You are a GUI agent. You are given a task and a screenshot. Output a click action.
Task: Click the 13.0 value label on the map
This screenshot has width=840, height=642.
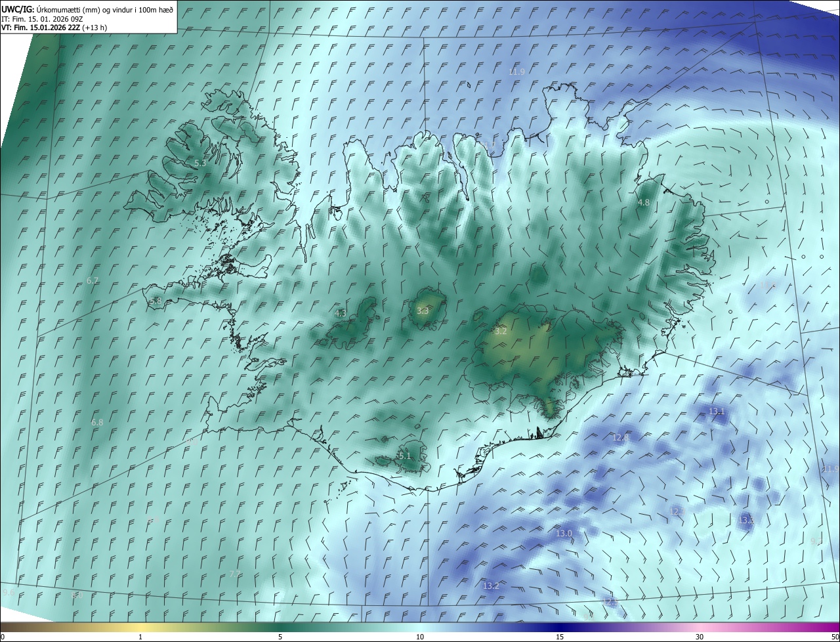tap(564, 534)
